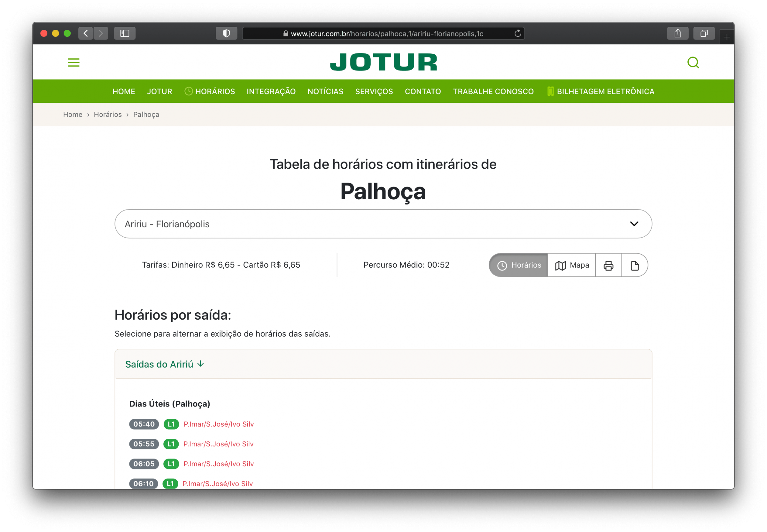
Task: Open JOTUR menu item
Action: (x=159, y=91)
